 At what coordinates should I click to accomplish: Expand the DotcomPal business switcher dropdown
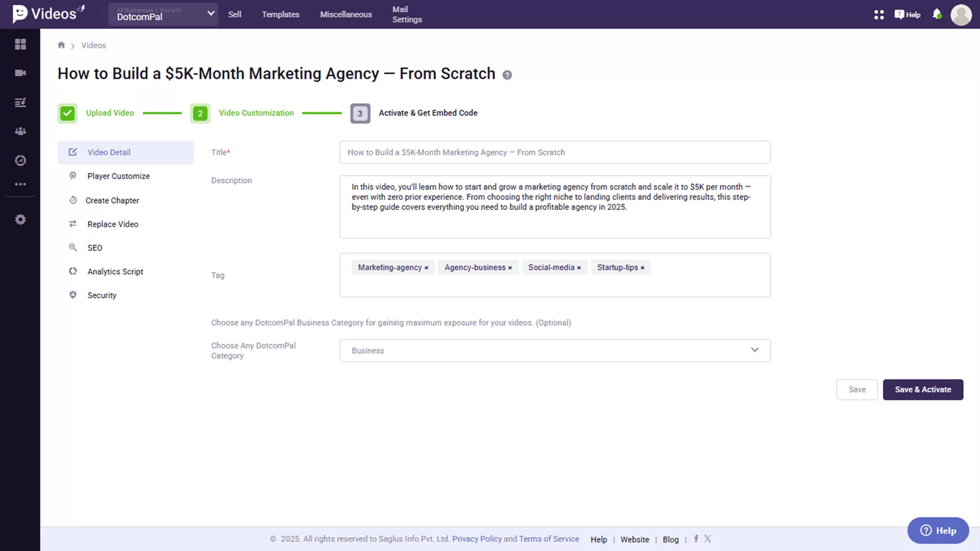[x=163, y=14]
